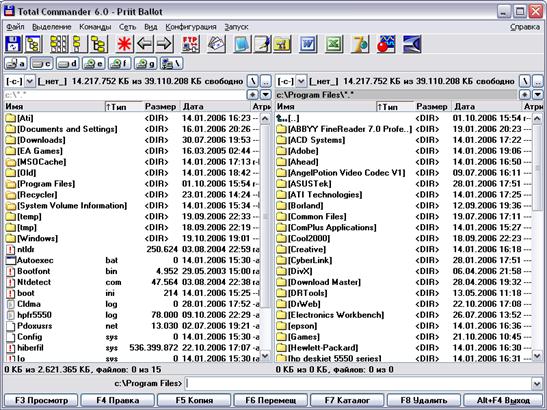Launch Microsoft Word from toolbar
This screenshot has height=410, width=547.
(x=308, y=44)
